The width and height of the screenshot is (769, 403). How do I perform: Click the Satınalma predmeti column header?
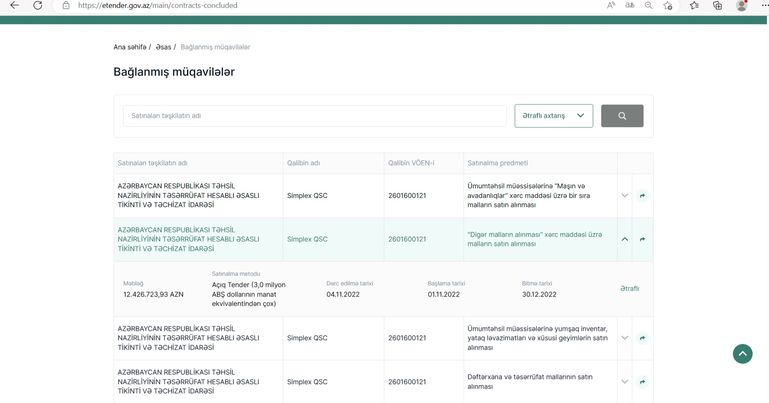(x=498, y=163)
